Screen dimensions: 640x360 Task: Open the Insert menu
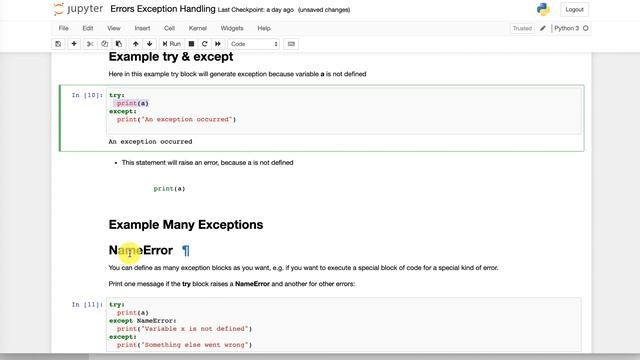click(x=142, y=28)
